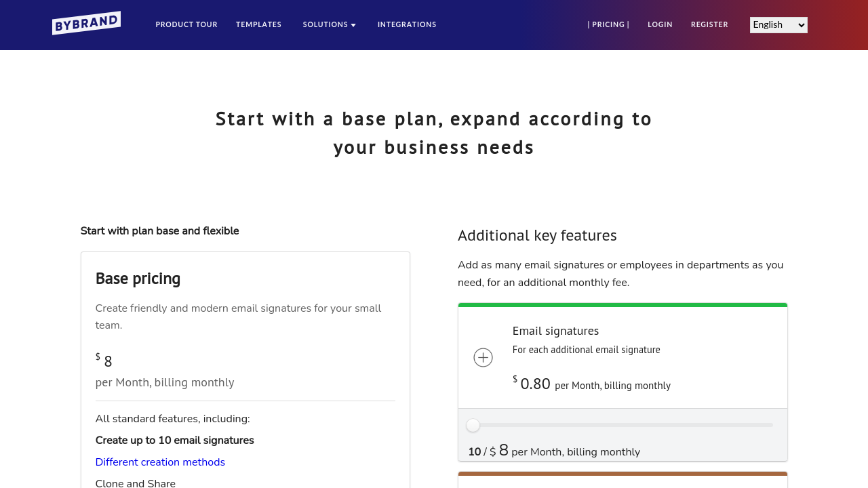Screen dimensions: 868x488
Task: Expand the Solutions dropdown menu
Action: [329, 25]
